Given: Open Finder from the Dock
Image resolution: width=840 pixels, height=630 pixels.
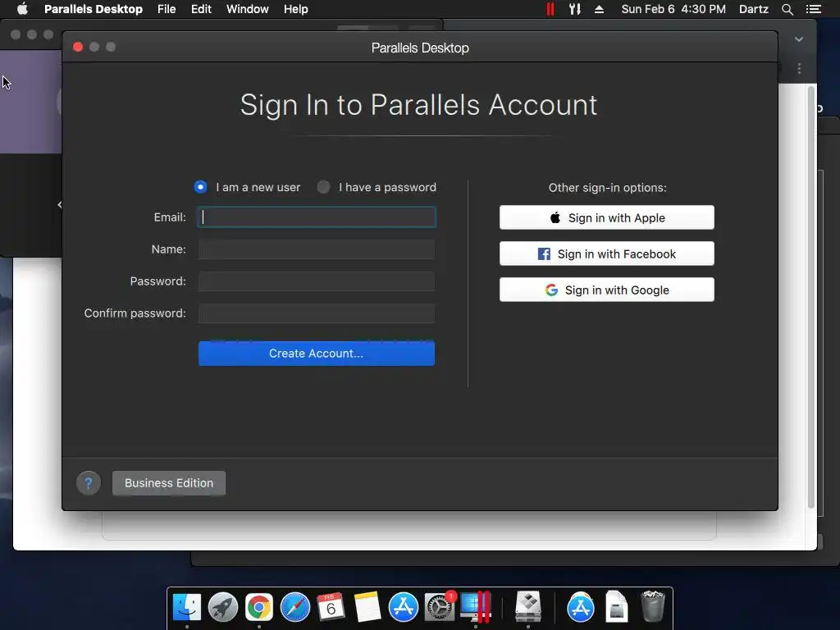Looking at the screenshot, I should (187, 608).
